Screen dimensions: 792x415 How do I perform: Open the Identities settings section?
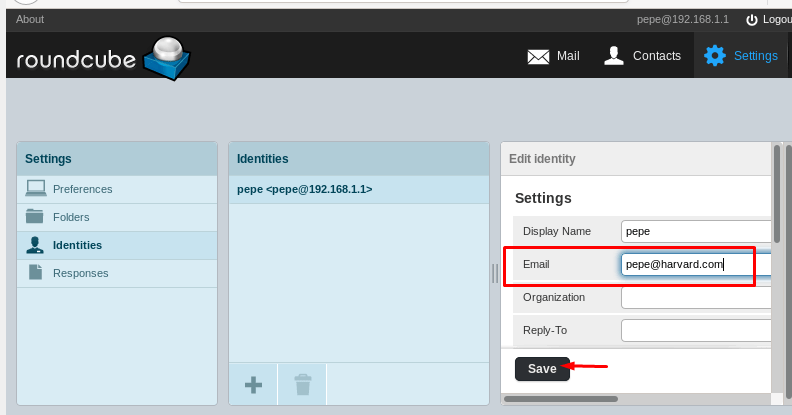tap(77, 245)
